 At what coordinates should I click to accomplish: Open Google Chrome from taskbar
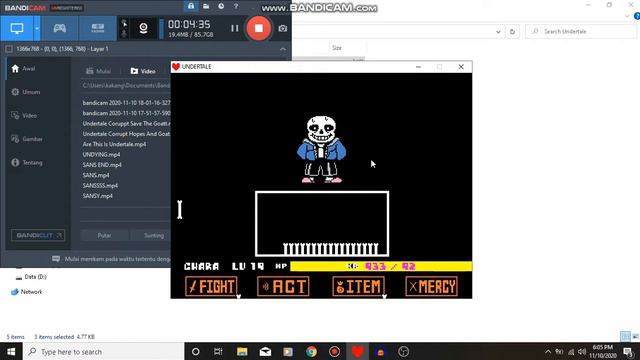(x=311, y=351)
